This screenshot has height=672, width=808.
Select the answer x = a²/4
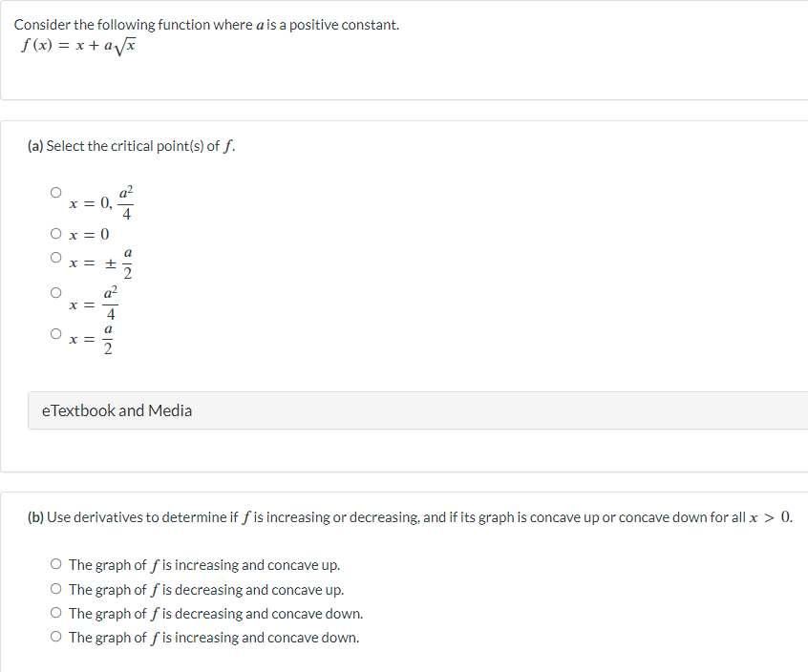55,292
